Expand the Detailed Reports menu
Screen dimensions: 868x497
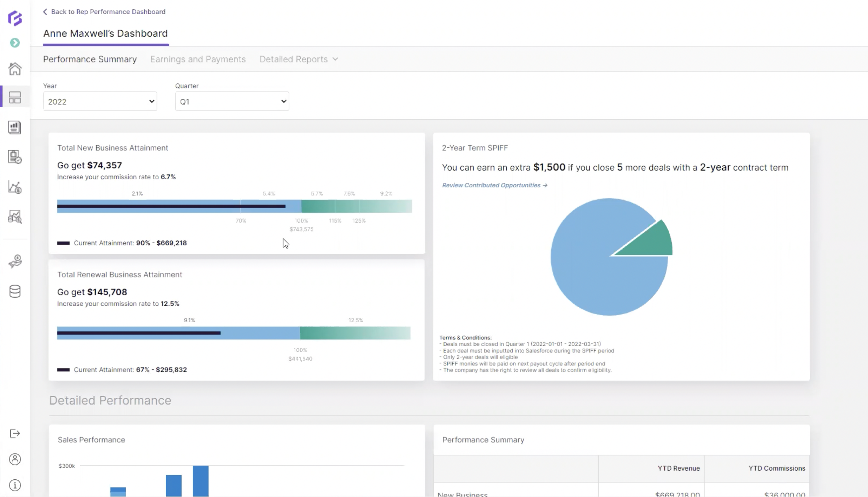click(298, 59)
